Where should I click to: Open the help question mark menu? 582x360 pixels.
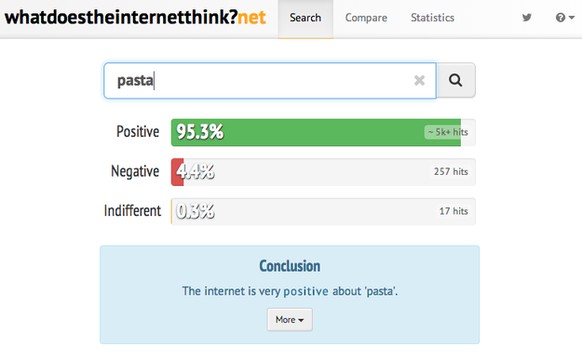coord(565,17)
